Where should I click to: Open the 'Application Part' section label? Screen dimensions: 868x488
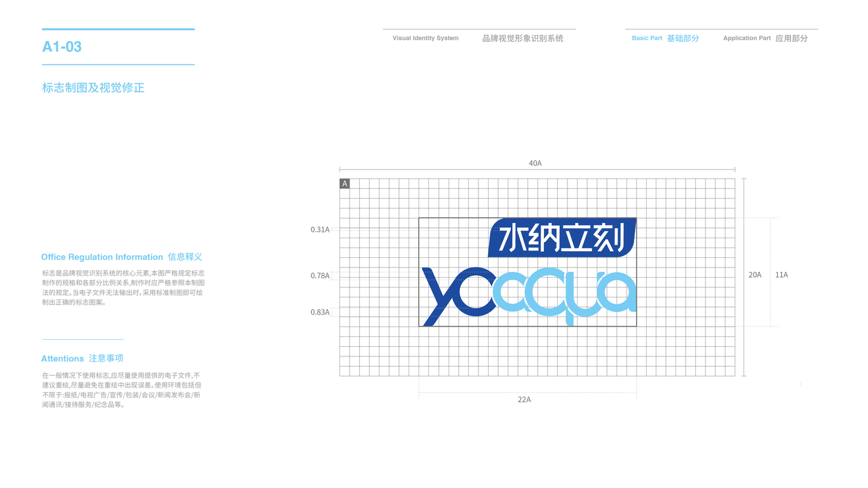click(x=747, y=38)
